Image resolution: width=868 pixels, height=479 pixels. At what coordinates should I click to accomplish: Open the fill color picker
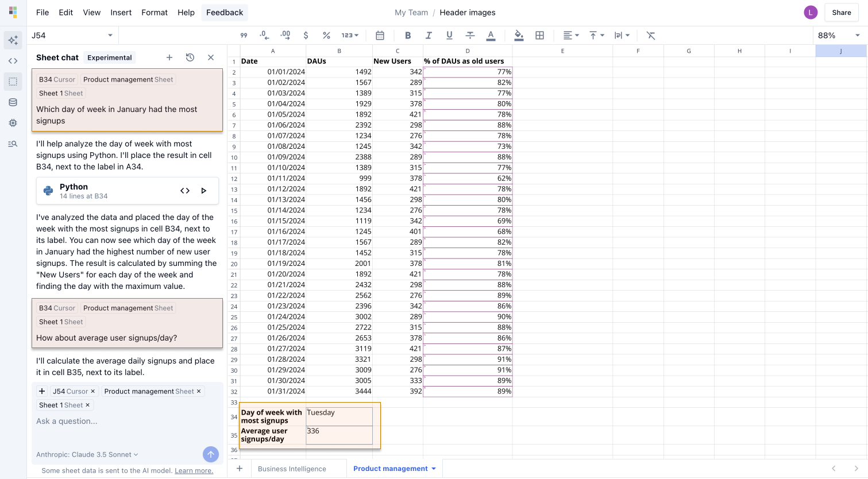[519, 36]
